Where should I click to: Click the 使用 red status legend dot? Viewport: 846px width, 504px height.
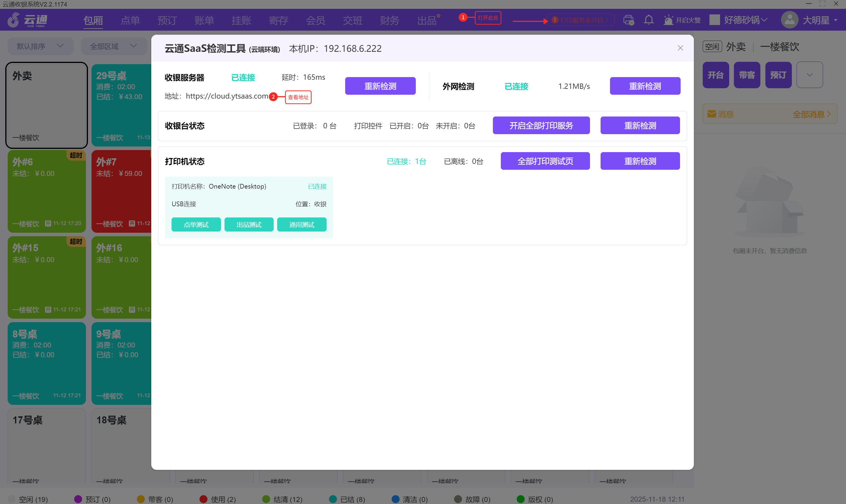(203, 499)
